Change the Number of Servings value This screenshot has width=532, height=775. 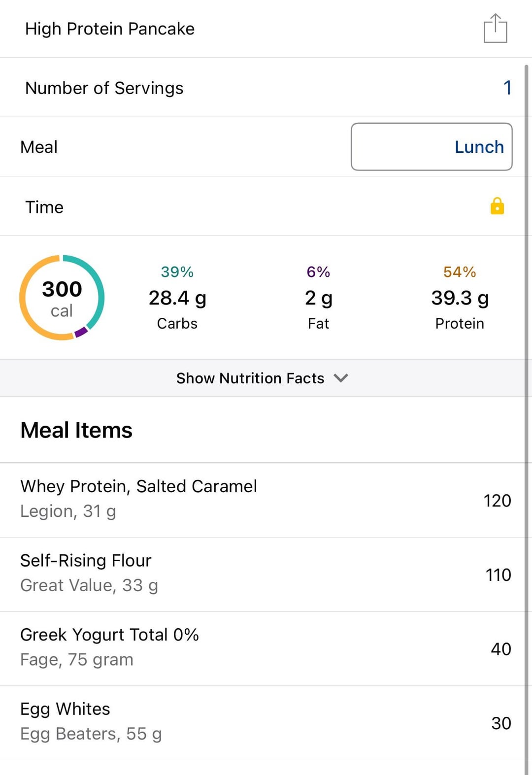(507, 88)
